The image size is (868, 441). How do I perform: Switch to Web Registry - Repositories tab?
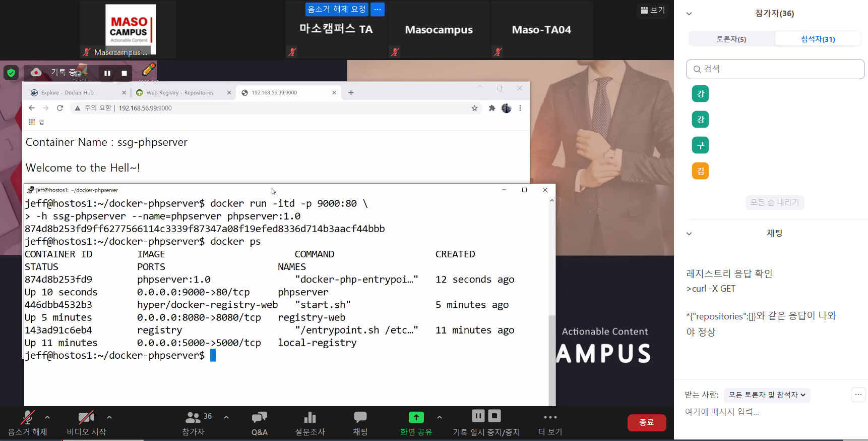tap(180, 93)
